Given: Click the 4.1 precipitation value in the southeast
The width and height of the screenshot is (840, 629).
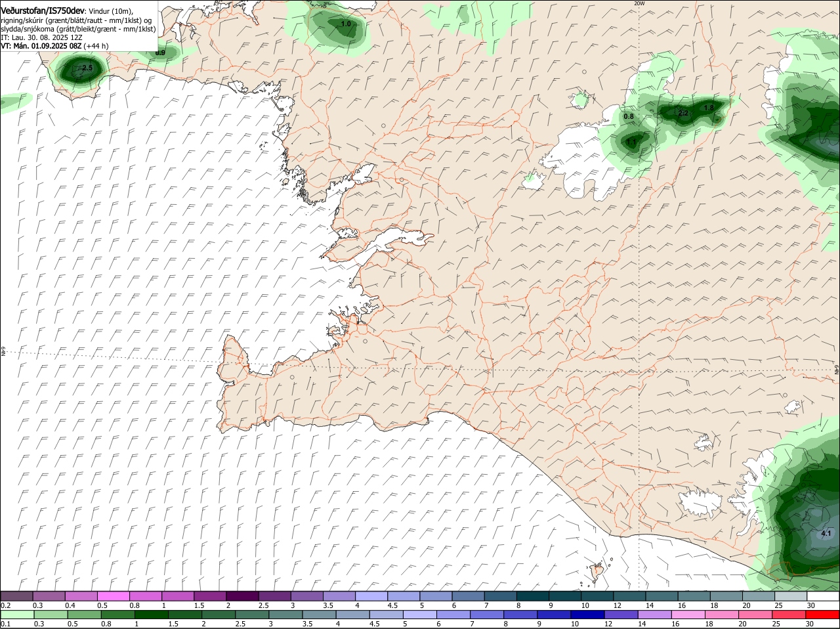Looking at the screenshot, I should tap(826, 534).
